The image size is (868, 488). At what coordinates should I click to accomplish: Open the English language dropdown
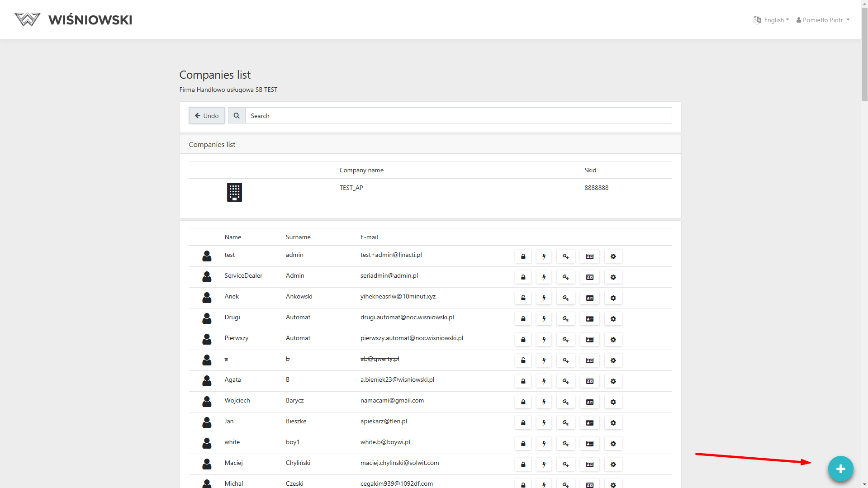[x=772, y=20]
